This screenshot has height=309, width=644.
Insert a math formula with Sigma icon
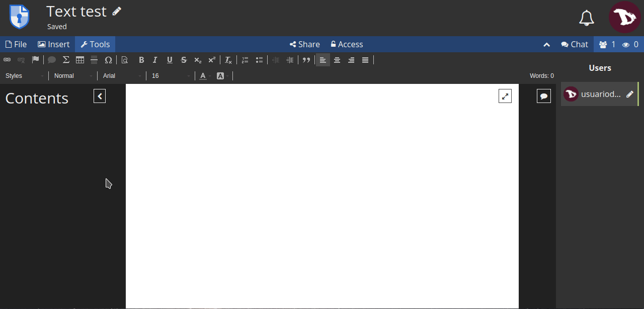click(x=66, y=60)
